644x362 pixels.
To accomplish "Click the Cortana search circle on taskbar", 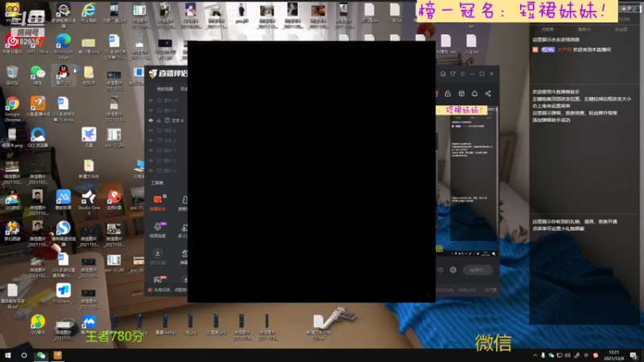I will (24, 355).
